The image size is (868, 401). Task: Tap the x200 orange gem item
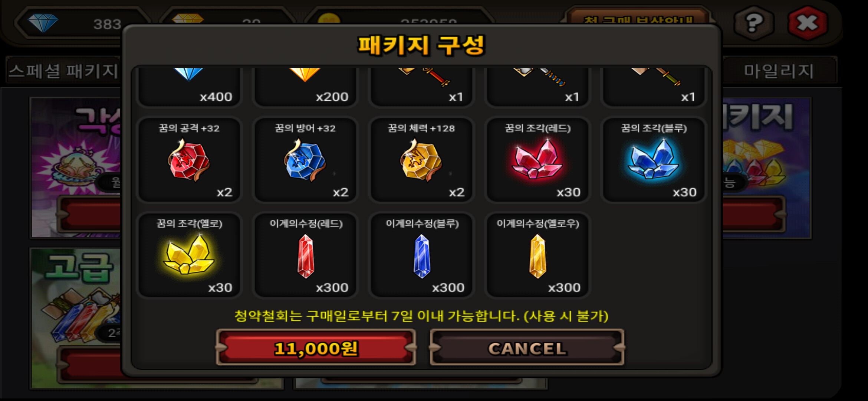click(305, 87)
